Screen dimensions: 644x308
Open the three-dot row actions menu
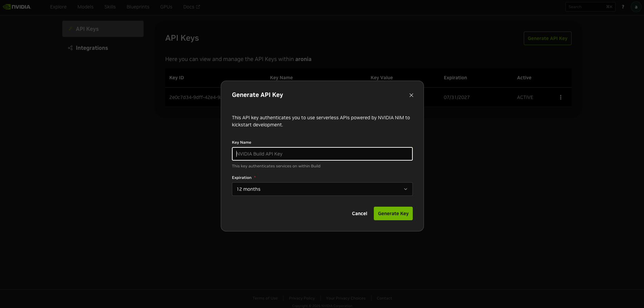[x=561, y=97]
